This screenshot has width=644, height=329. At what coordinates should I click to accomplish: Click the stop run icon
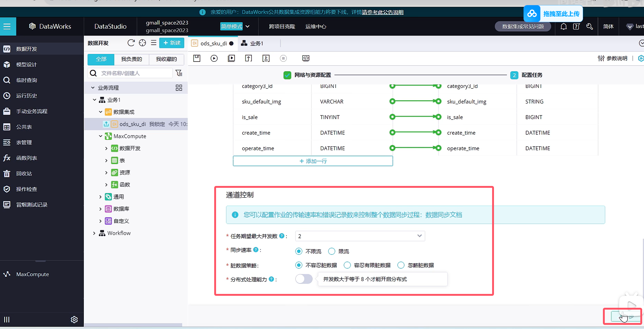point(283,58)
